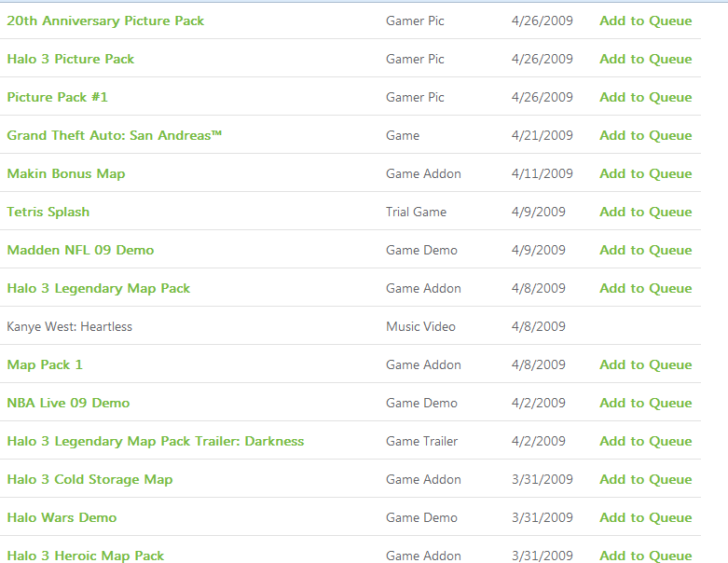Click Gamer Pic type in 20th Anniversary row
This screenshot has height=563, width=728.
(415, 21)
